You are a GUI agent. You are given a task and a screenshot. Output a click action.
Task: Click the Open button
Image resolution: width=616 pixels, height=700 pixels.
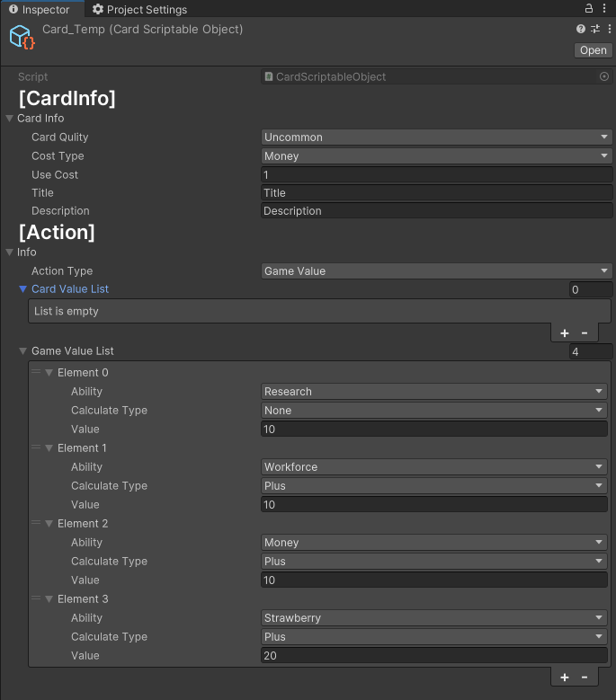(x=594, y=50)
